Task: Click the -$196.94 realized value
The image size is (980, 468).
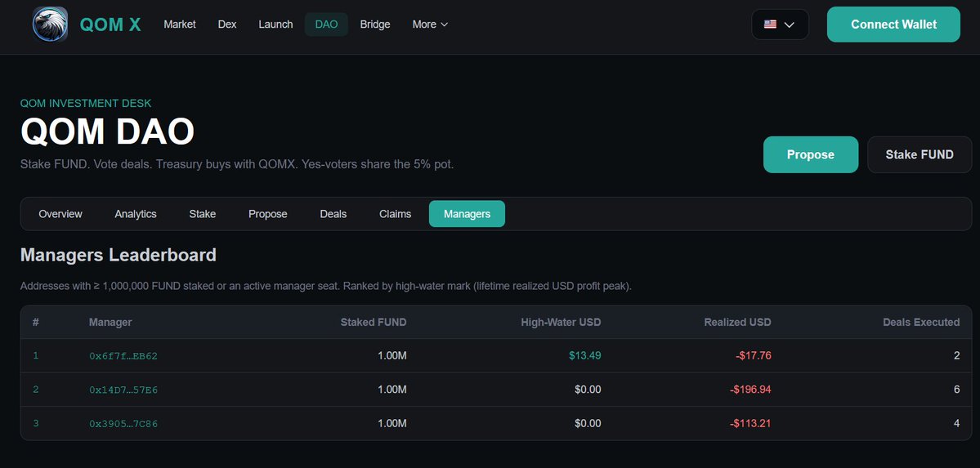Action: 750,390
